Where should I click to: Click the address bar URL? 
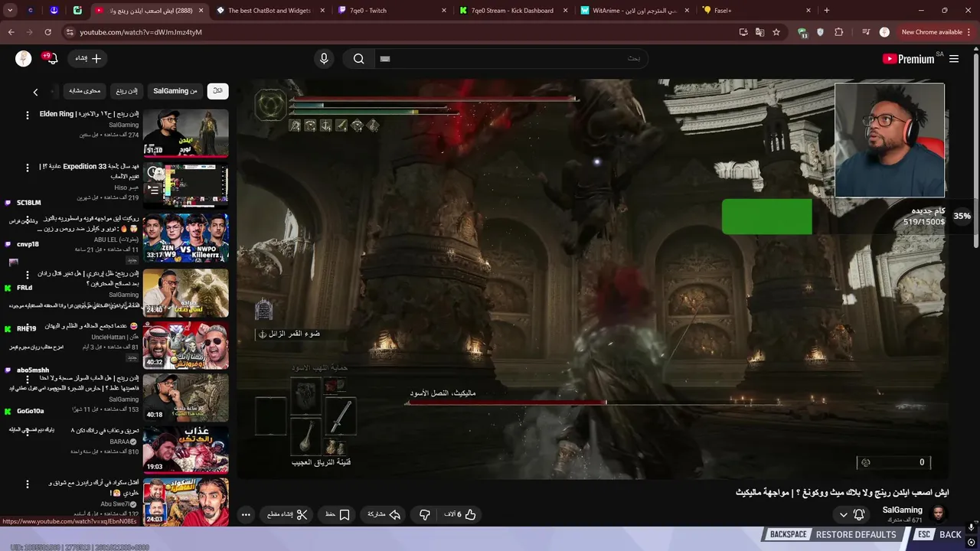click(141, 32)
